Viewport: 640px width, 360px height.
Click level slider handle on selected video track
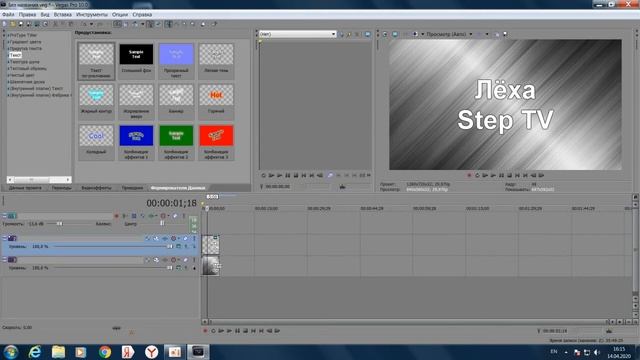[x=170, y=247]
